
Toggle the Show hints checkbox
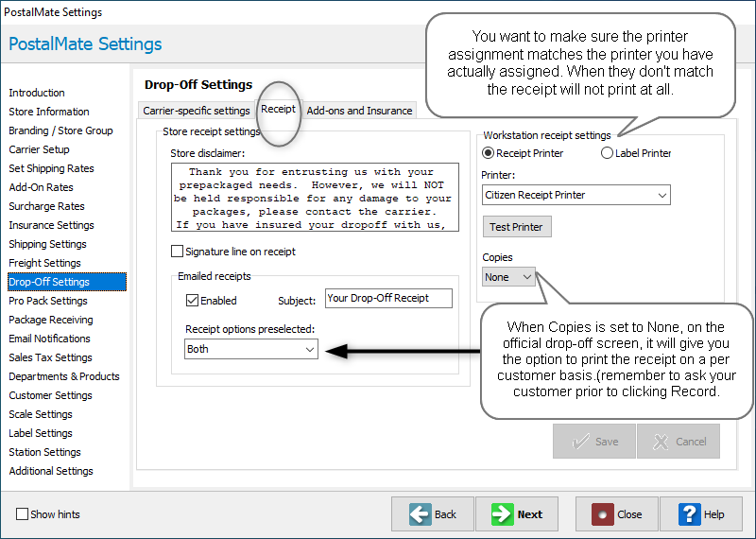[22, 513]
